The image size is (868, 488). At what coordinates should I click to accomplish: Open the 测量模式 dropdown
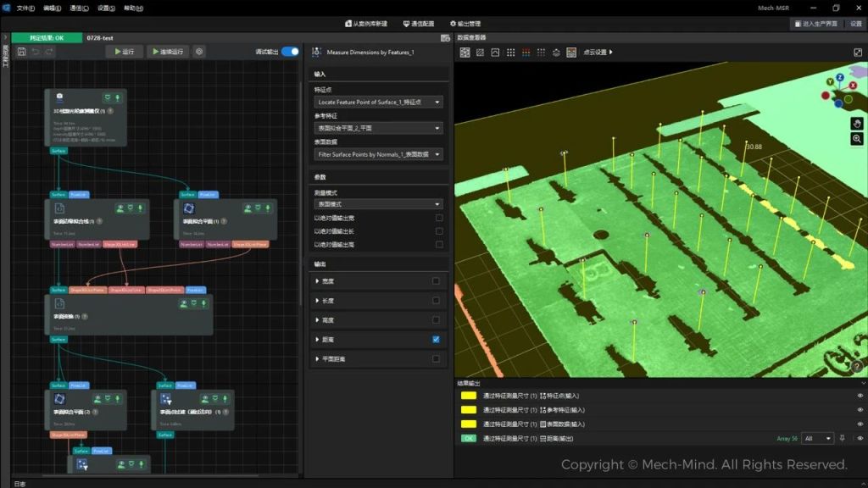point(378,204)
